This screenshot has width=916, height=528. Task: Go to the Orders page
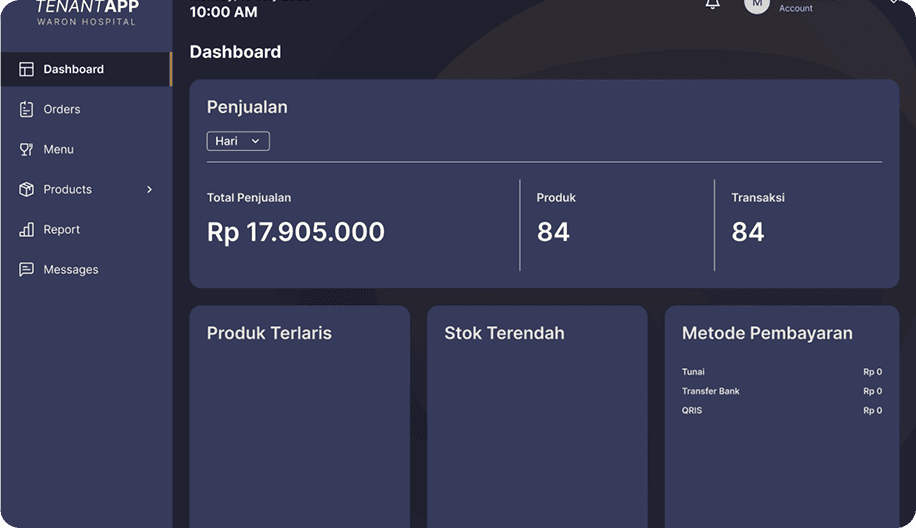(62, 109)
